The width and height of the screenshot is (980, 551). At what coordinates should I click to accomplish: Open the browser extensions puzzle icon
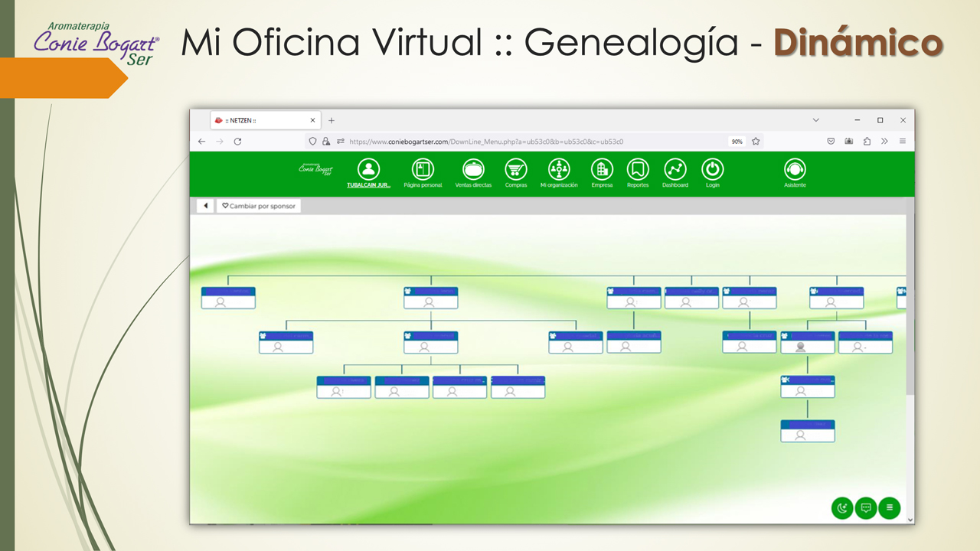867,142
